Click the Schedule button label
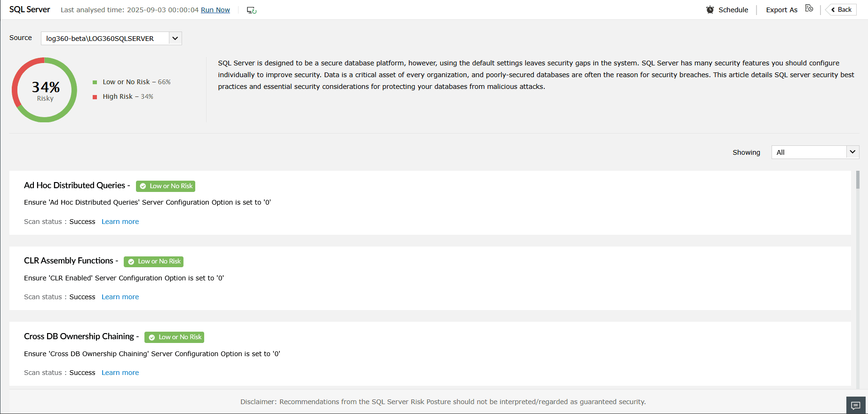This screenshot has height=414, width=868. [733, 10]
